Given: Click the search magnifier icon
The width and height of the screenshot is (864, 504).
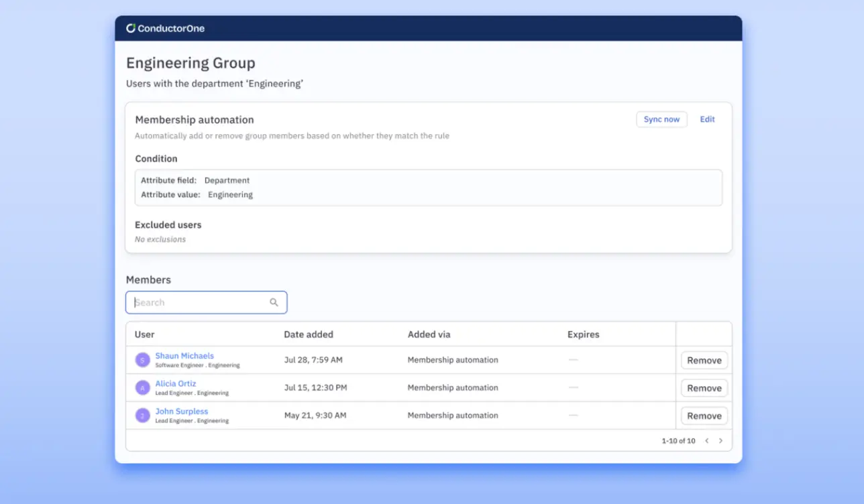Looking at the screenshot, I should coord(274,302).
